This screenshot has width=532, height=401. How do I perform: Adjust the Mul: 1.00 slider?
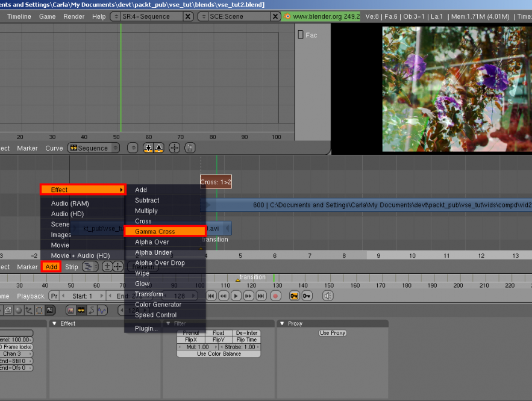point(198,347)
